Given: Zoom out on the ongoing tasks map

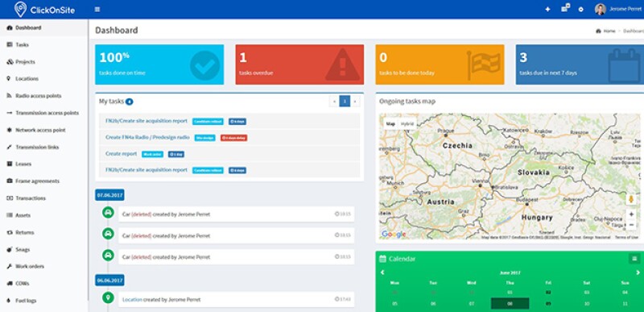Looking at the screenshot, I should pos(631,225).
